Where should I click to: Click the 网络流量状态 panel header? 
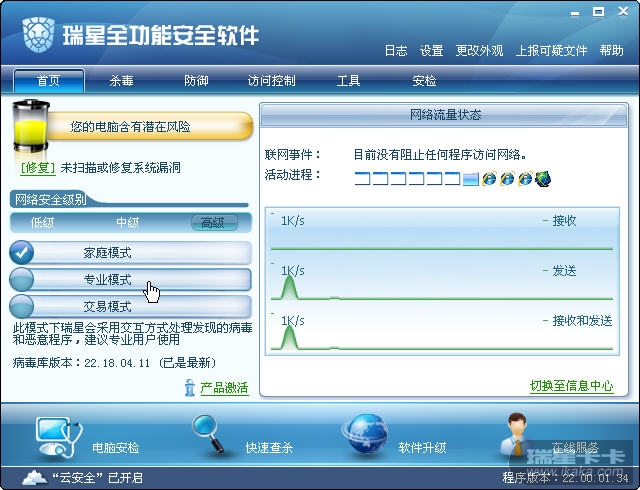pyautogui.click(x=444, y=114)
